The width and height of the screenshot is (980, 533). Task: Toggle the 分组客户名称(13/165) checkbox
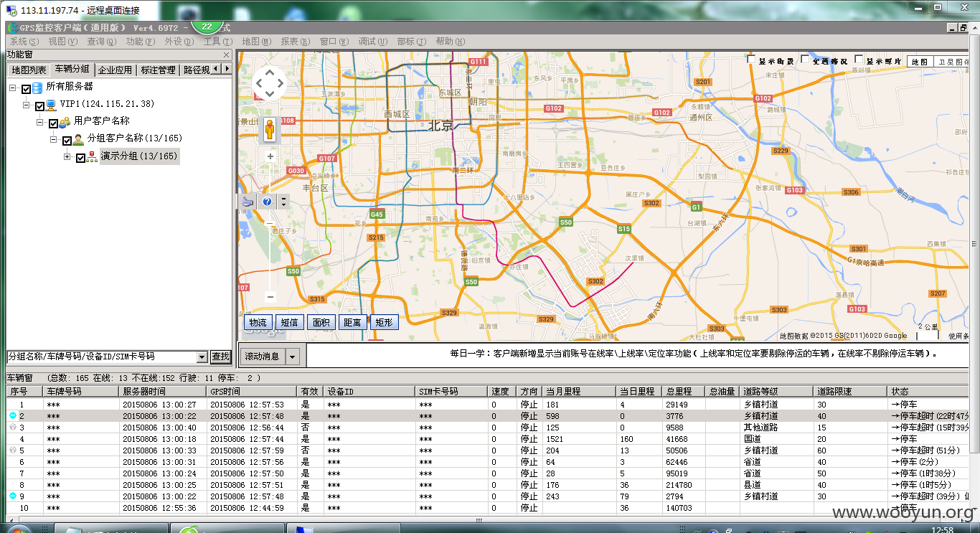[67, 141]
